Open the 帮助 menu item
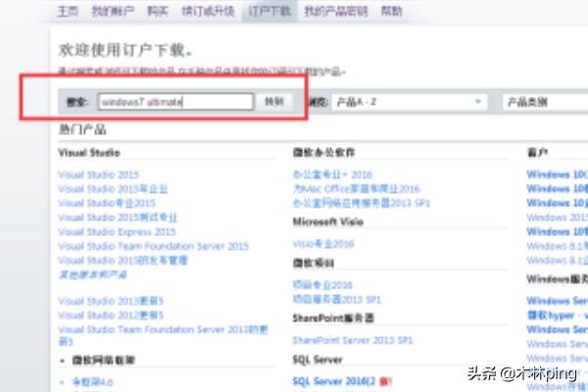This screenshot has width=588, height=392. pyautogui.click(x=391, y=12)
